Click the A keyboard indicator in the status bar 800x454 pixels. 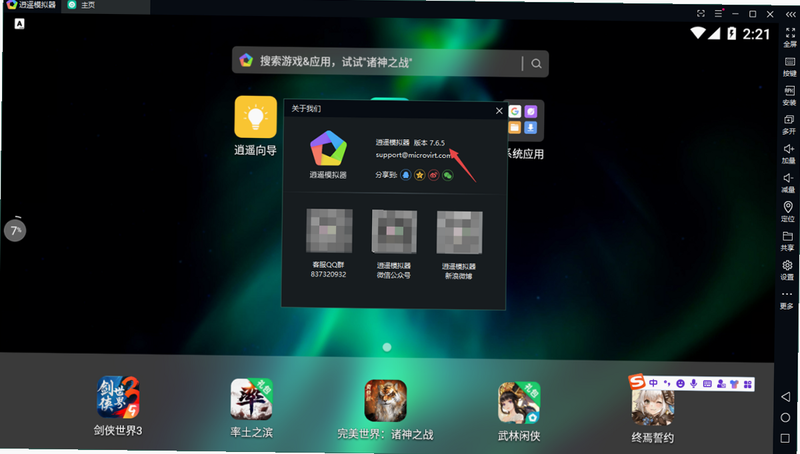tap(19, 23)
